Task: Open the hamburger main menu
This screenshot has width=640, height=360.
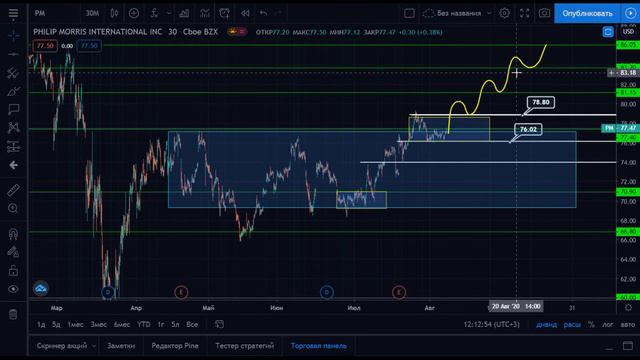Action: (13, 13)
